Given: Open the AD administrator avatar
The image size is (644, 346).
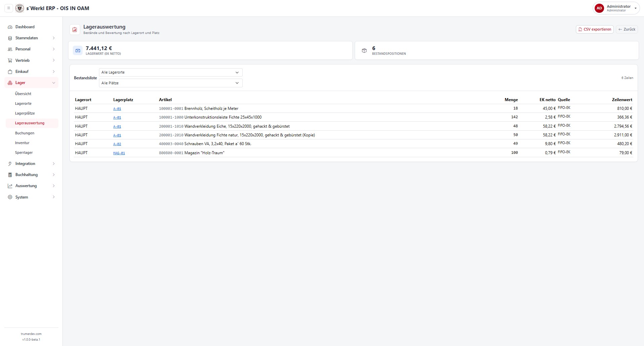Looking at the screenshot, I should point(599,8).
